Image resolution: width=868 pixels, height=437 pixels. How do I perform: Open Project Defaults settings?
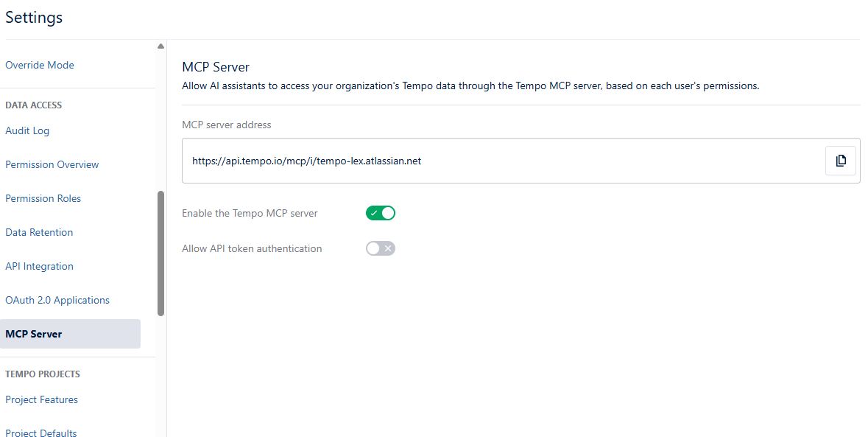[x=41, y=433]
